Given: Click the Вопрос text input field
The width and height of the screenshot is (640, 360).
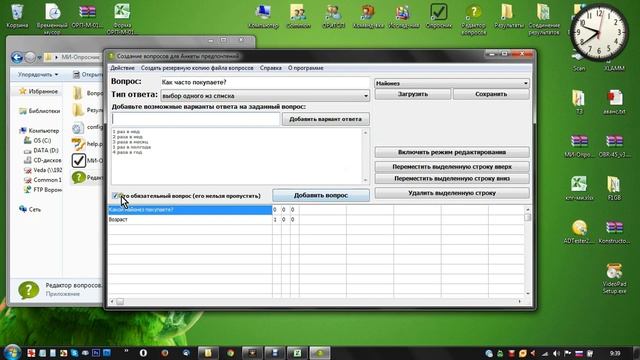Looking at the screenshot, I should pos(264,82).
